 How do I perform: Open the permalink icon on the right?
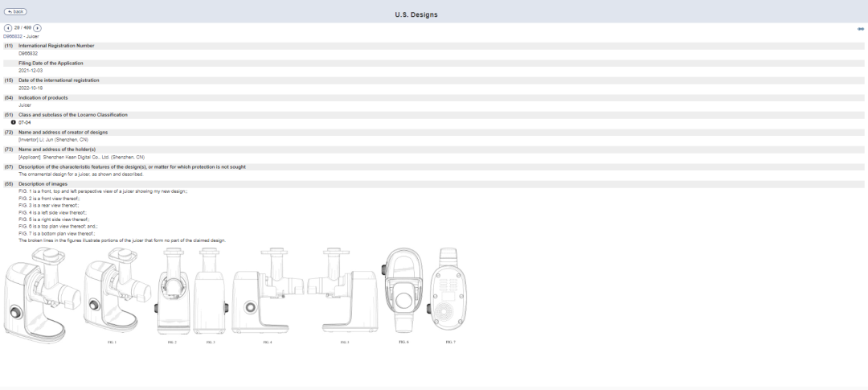860,29
